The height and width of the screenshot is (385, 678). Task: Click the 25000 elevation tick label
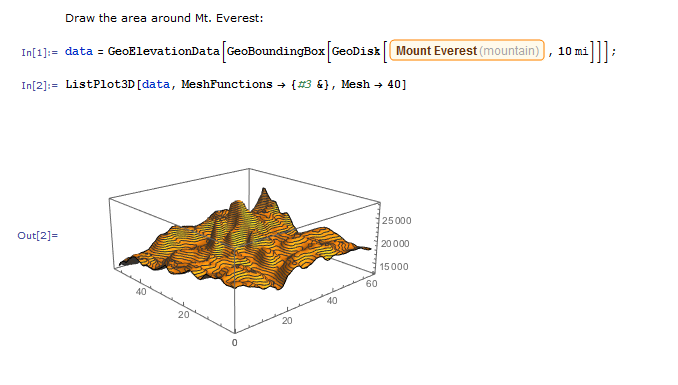coord(397,221)
